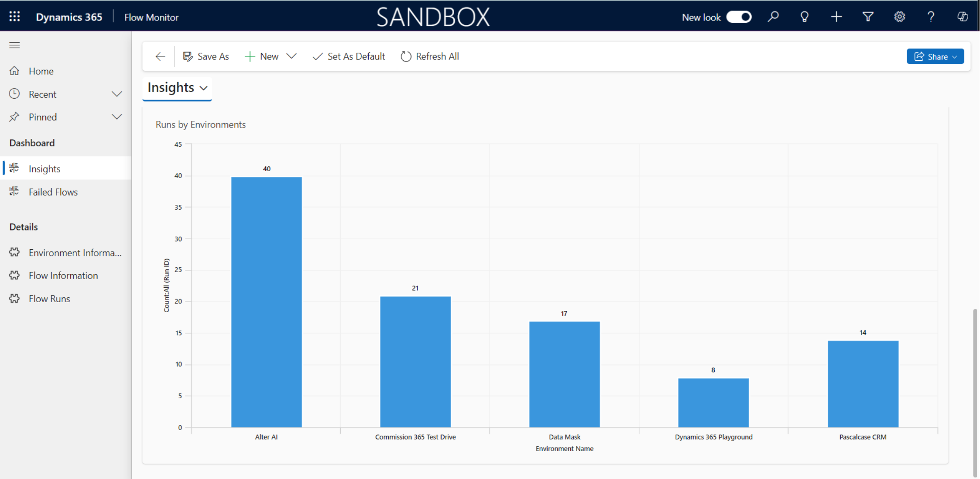Image resolution: width=980 pixels, height=479 pixels.
Task: Click the Share button
Action: [x=935, y=56]
